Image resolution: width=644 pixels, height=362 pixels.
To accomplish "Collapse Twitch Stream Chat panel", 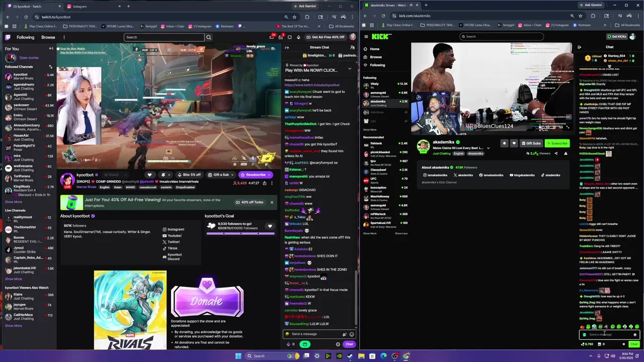I will pyautogui.click(x=287, y=47).
